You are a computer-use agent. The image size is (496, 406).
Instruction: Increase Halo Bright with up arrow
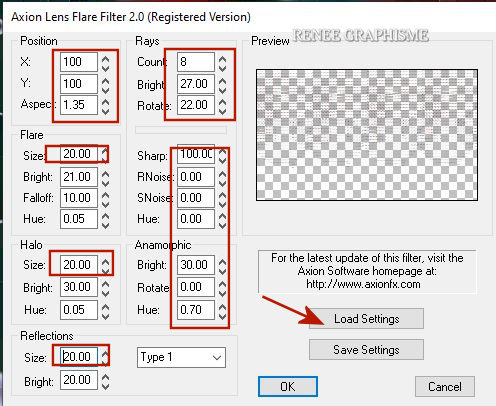pos(105,283)
